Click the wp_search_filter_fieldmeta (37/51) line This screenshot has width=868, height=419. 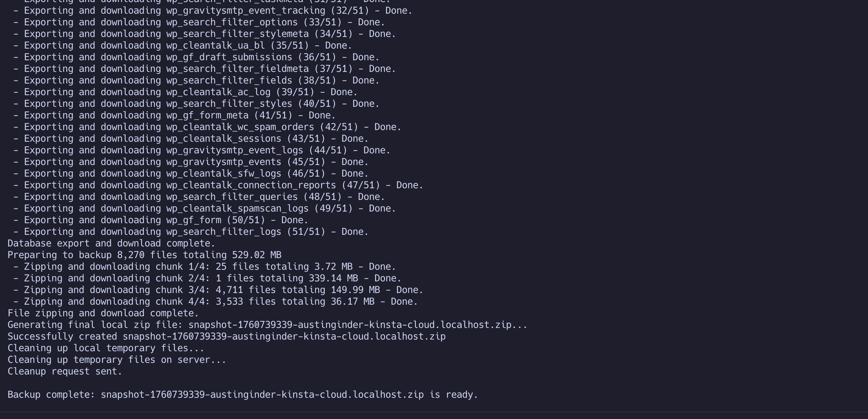204,69
